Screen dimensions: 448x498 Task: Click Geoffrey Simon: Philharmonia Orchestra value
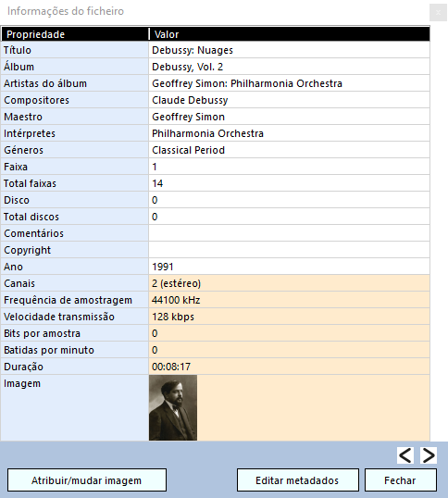[x=247, y=83]
